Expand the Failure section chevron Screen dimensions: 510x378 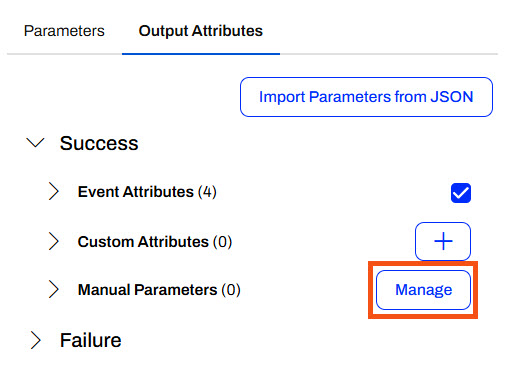[x=35, y=340]
